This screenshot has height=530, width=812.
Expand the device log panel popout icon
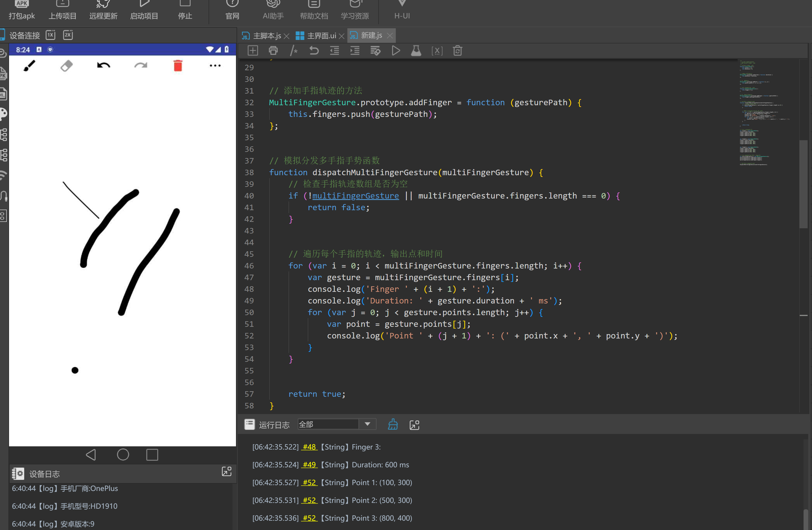click(x=227, y=472)
